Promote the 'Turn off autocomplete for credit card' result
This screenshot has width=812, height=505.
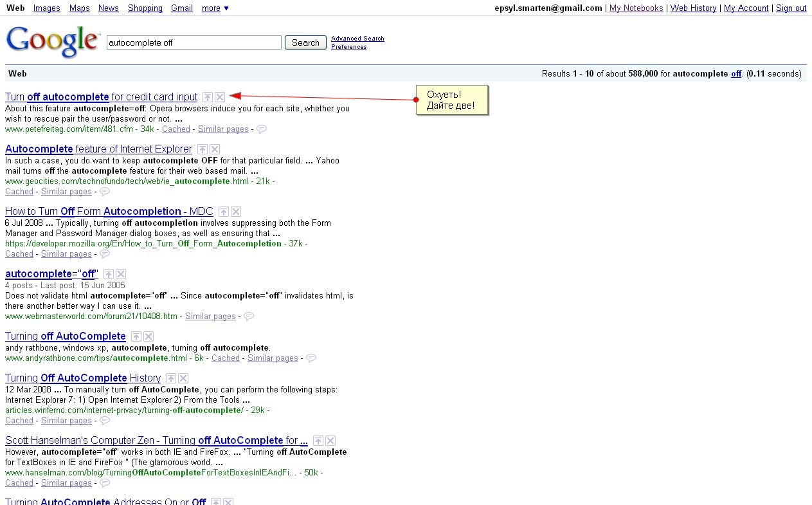(207, 97)
